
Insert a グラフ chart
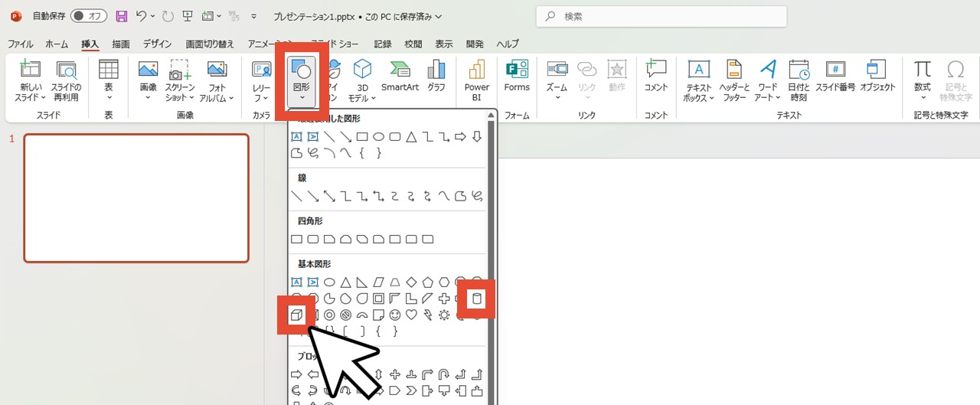436,77
